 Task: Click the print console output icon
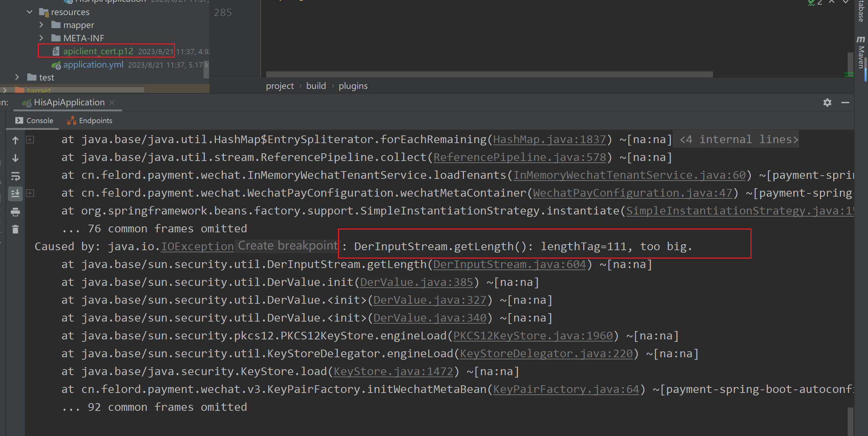pyautogui.click(x=15, y=212)
